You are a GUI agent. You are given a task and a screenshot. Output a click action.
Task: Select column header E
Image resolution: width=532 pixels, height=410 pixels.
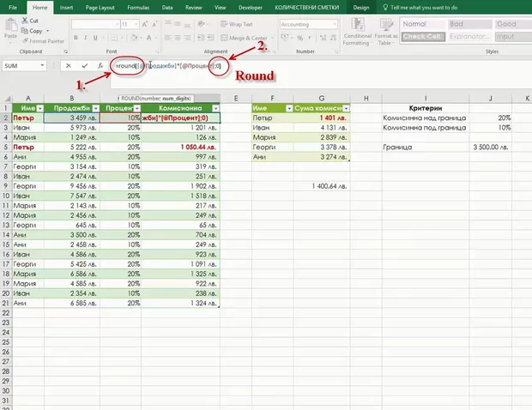[x=236, y=99]
